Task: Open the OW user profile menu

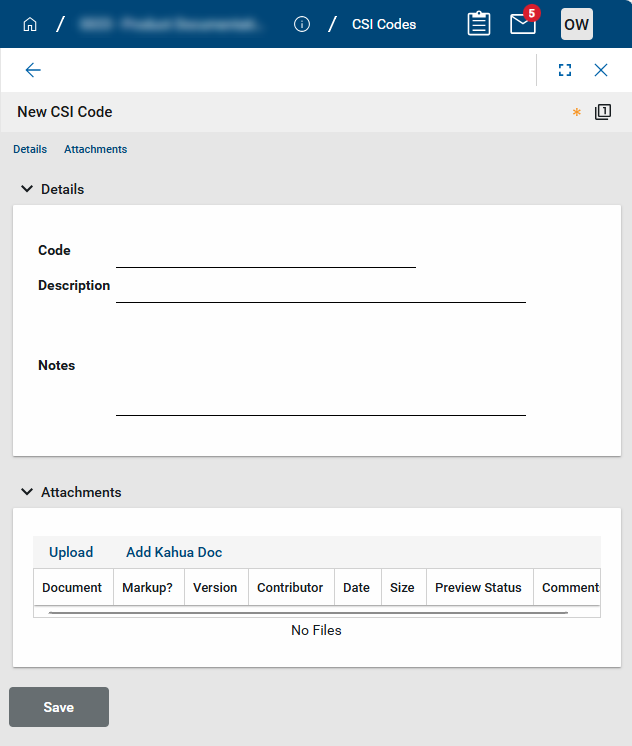Action: tap(576, 24)
